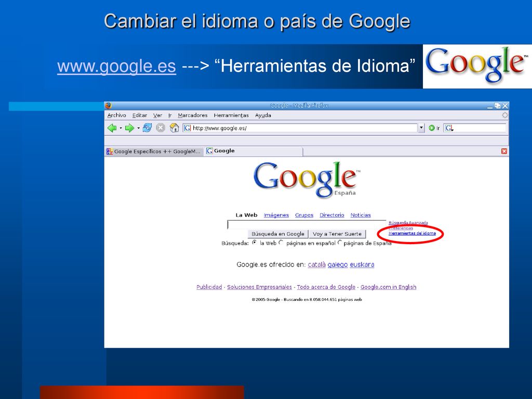Click the '©2005 Google' footer text
The image size is (532, 399).
point(265,300)
